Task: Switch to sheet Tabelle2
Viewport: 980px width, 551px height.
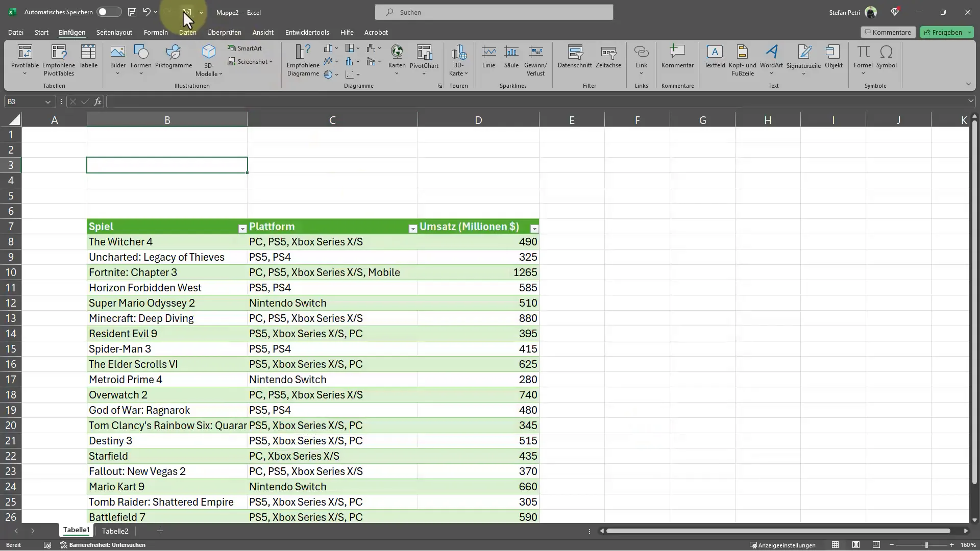Action: (115, 531)
